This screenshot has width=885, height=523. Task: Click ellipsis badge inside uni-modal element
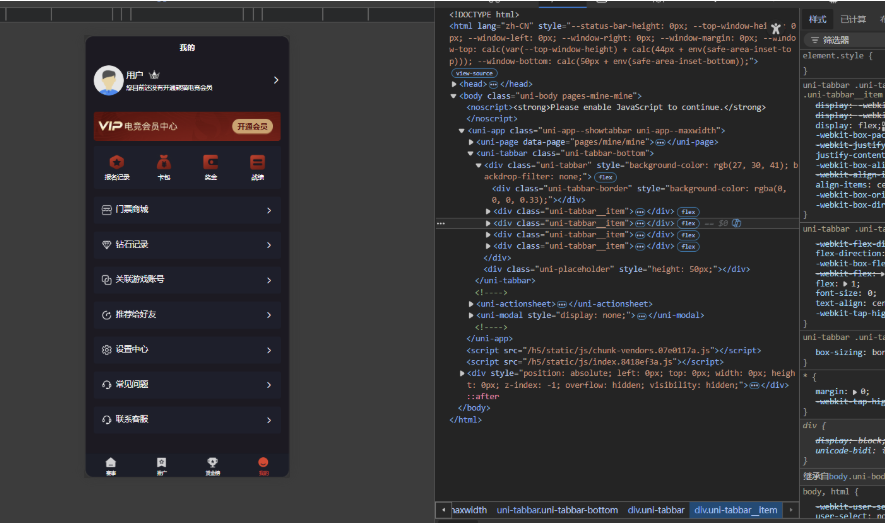click(x=642, y=316)
